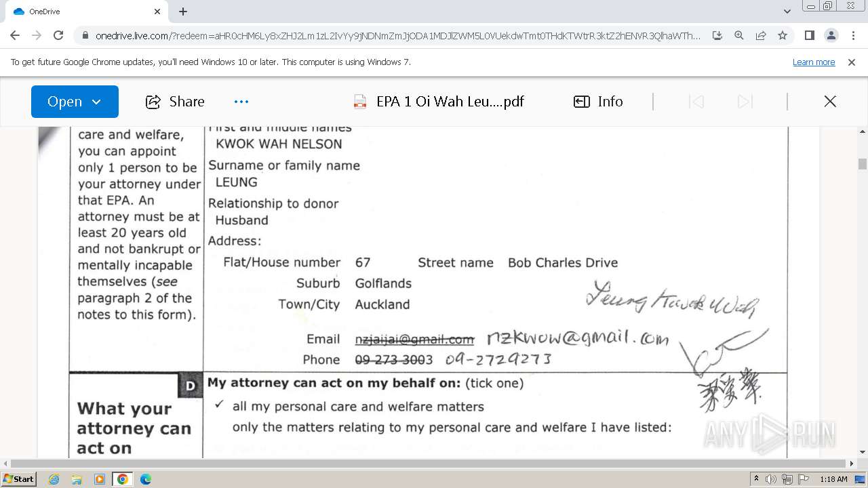Go forward in browser history
This screenshot has width=868, height=488.
coord(37,35)
